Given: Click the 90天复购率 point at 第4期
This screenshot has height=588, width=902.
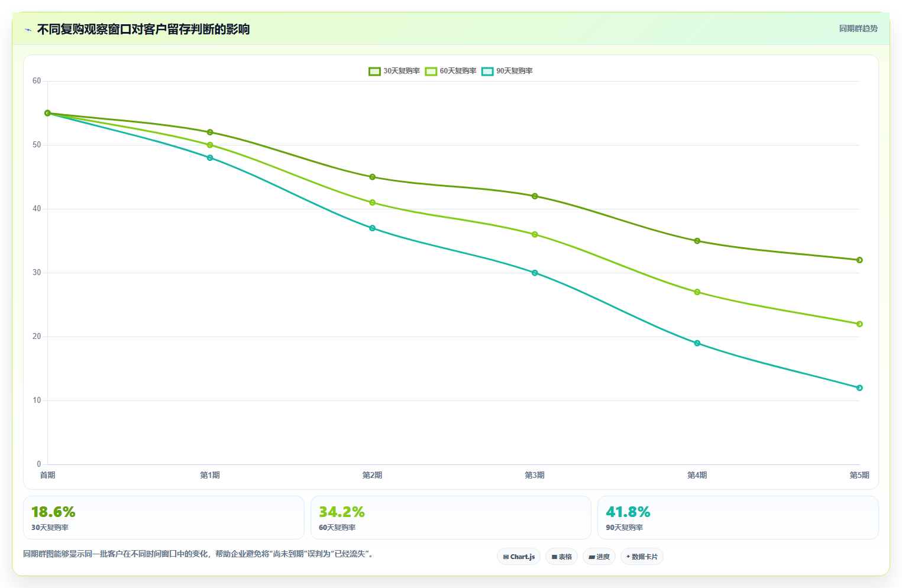Looking at the screenshot, I should (x=697, y=343).
